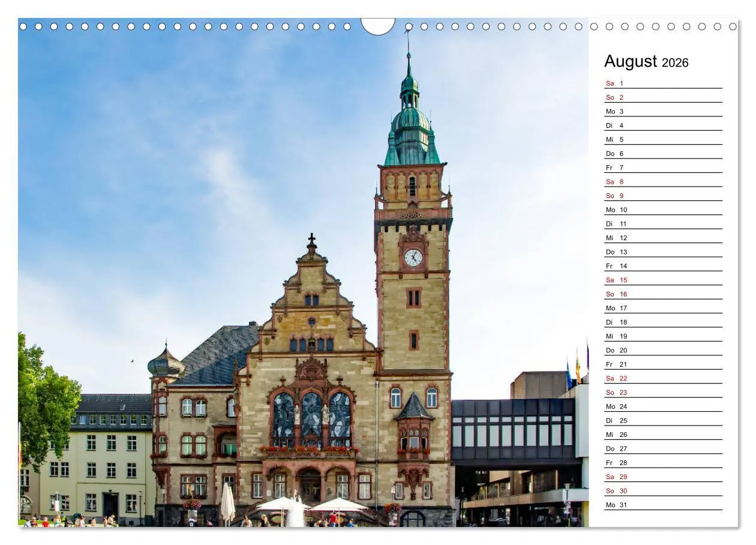
Task: Select the 'Fr 7' calendar row
Action: coord(663,167)
